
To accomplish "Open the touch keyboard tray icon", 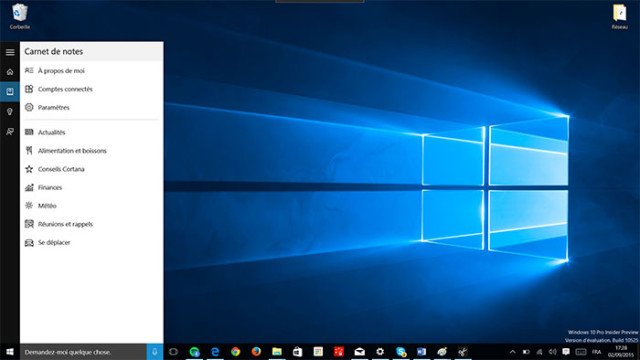I will click(581, 352).
